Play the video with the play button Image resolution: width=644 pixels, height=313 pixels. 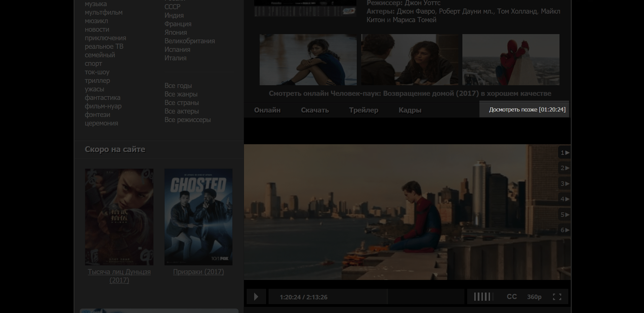coord(256,297)
